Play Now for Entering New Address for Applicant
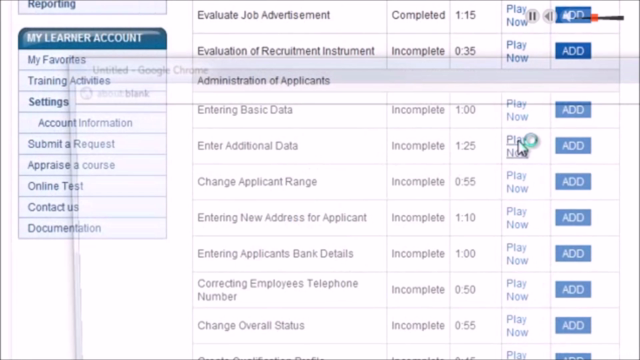This screenshot has height=360, width=640. [x=517, y=218]
